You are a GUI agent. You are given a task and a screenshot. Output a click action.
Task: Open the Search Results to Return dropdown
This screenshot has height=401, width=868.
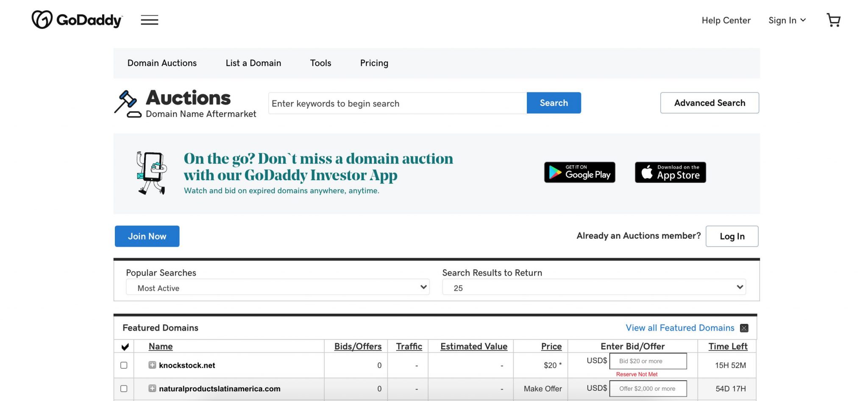click(594, 287)
